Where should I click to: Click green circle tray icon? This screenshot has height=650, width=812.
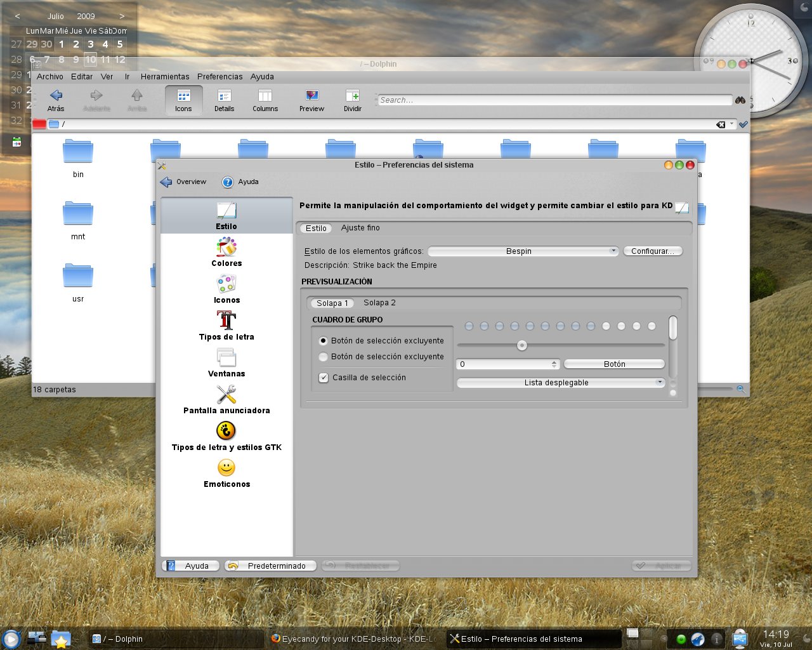pyautogui.click(x=681, y=639)
